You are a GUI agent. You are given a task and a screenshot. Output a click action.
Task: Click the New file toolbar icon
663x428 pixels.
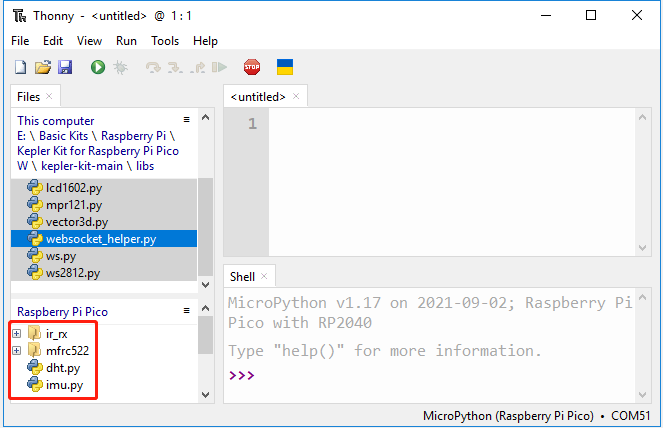20,67
